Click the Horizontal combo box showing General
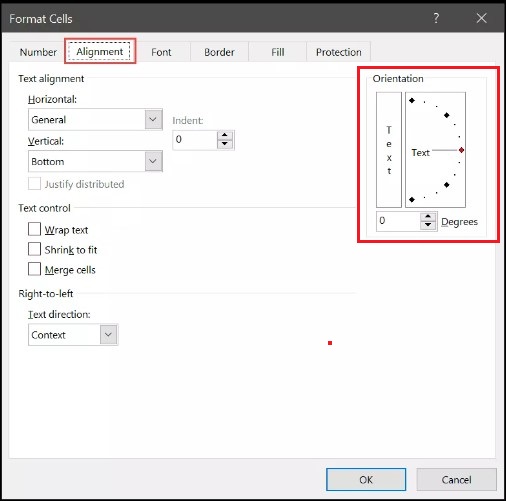 coord(95,119)
